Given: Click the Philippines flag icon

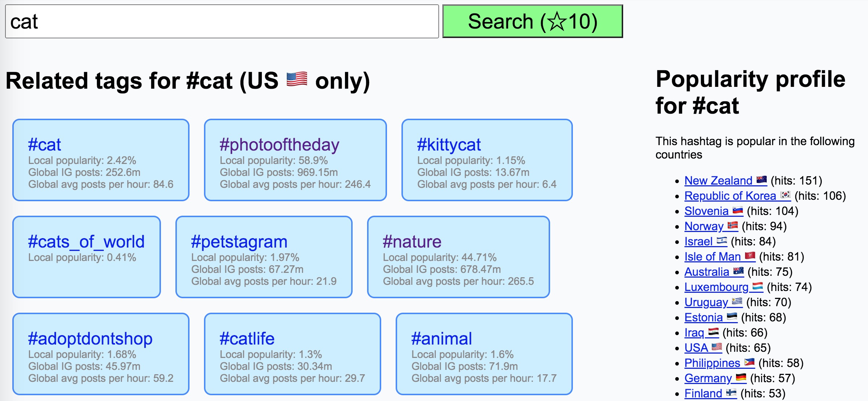Looking at the screenshot, I should click(749, 362).
